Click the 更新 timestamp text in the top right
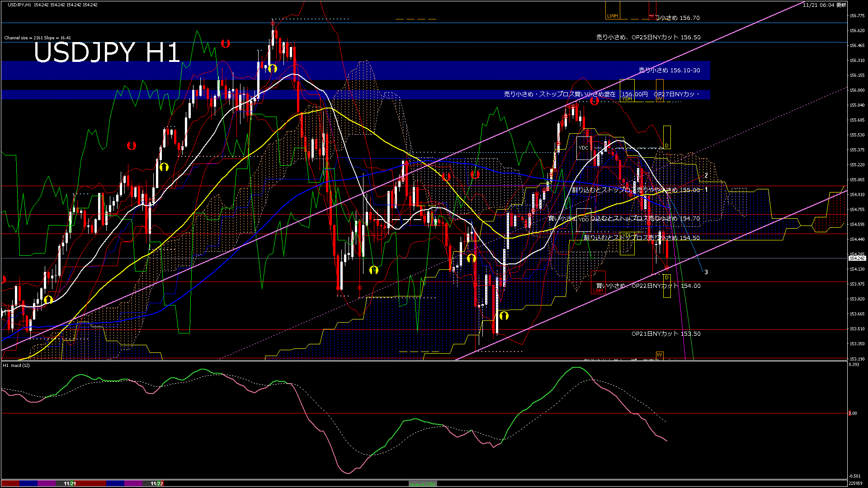Viewport: 868px width, 488px height. pyautogui.click(x=824, y=5)
